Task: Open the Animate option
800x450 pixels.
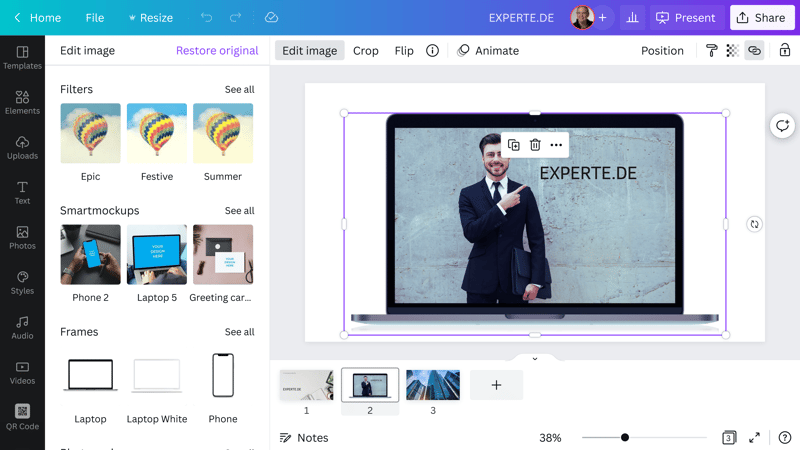Action: [488, 51]
